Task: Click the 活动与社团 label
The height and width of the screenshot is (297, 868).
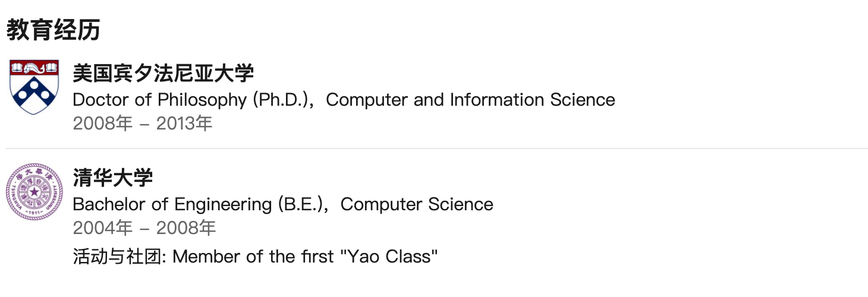Action: pyautogui.click(x=122, y=257)
